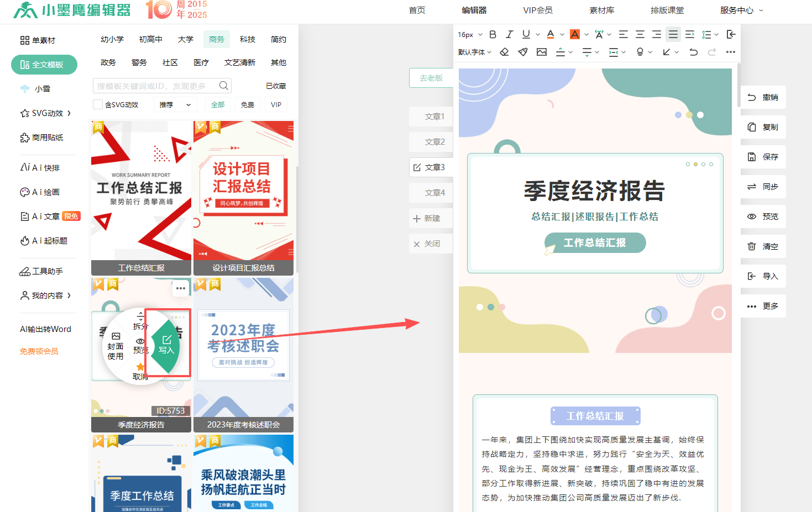Viewport: 812px width, 512px height.
Task: Apply italic formatting from toolbar
Action: click(x=510, y=34)
